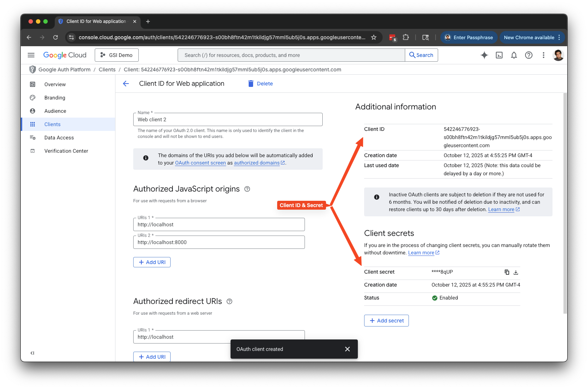Show help for Authorized JavaScript origins
The image size is (588, 389).
click(x=247, y=189)
